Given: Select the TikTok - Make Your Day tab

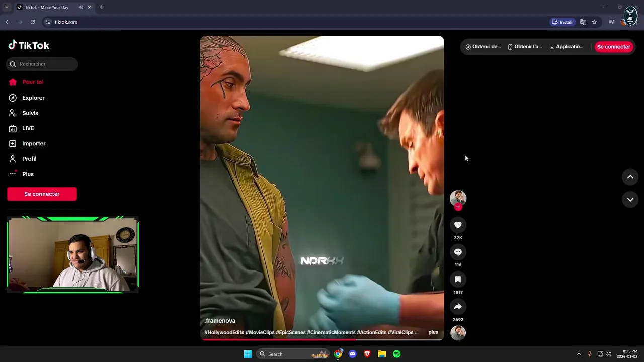Looking at the screenshot, I should pyautogui.click(x=53, y=7).
